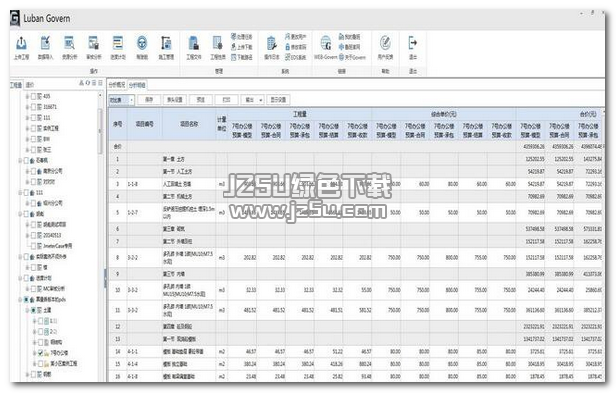616x393 pixels.
Task: Select table row with code 1-1-8
Action: 356,184
